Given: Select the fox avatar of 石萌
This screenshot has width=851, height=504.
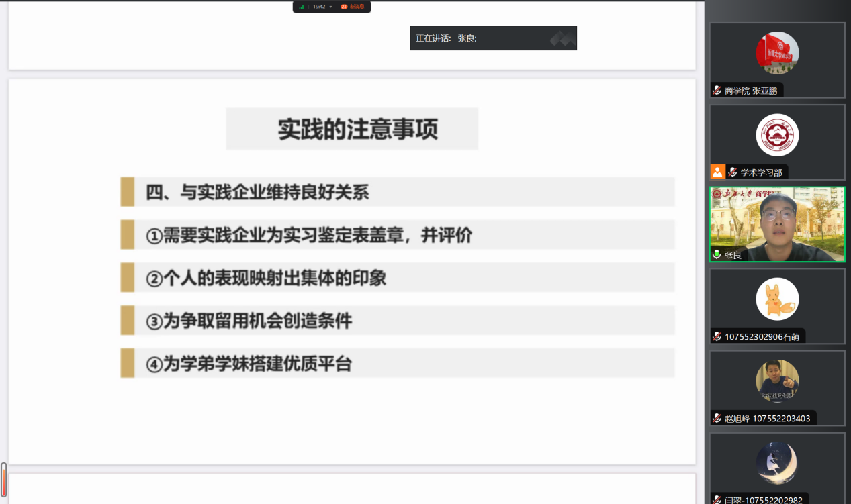Looking at the screenshot, I should tap(777, 299).
